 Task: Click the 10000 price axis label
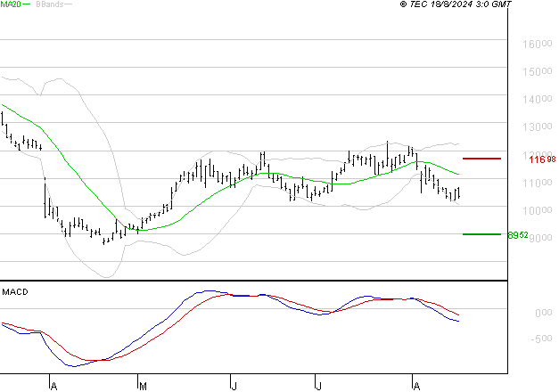tap(538, 210)
